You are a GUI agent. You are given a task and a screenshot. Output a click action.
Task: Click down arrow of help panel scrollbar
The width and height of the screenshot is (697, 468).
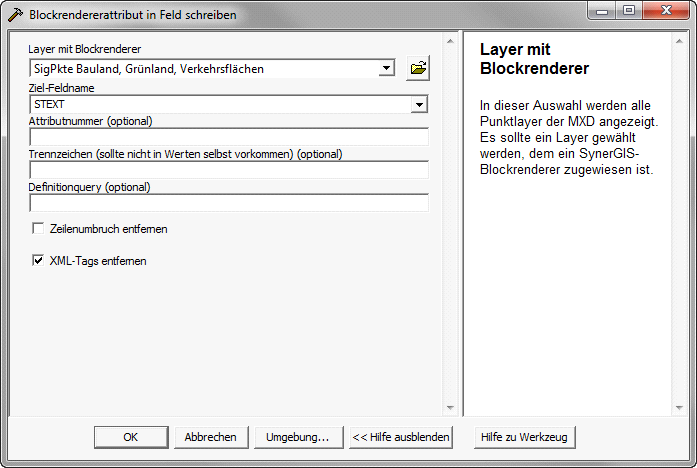[x=679, y=408]
